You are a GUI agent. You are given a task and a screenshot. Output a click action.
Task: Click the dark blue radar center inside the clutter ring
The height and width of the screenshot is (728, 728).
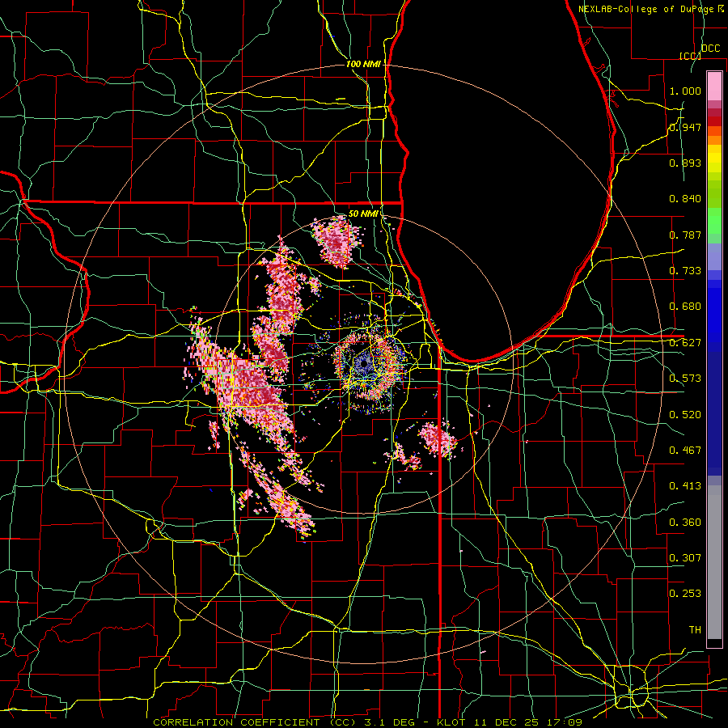[363, 363]
